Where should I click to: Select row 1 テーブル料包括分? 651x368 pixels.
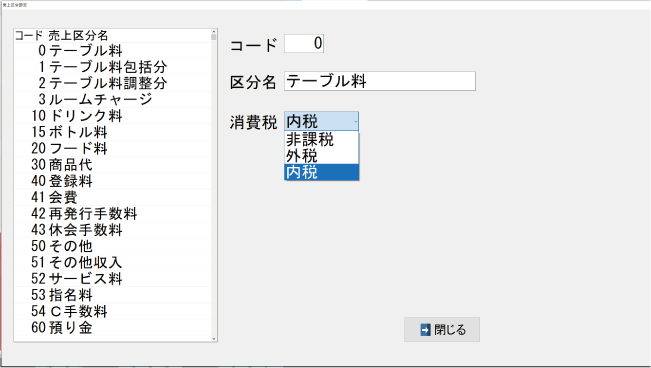pos(113,67)
